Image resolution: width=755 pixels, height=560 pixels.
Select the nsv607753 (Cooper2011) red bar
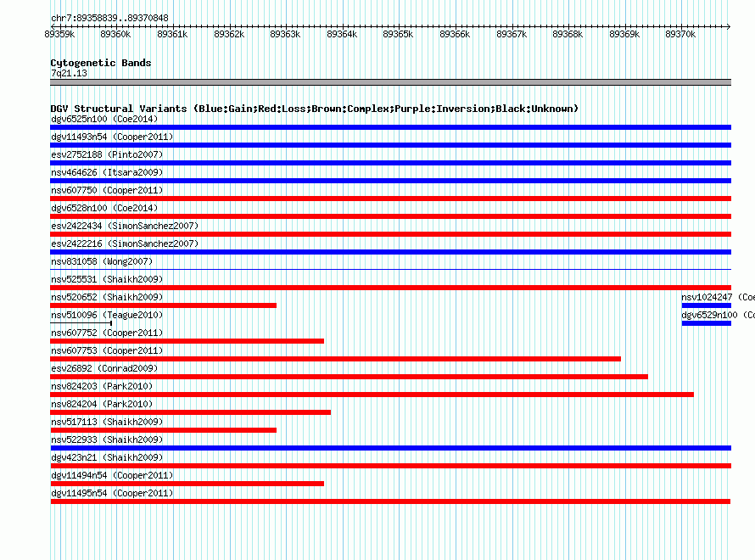(x=336, y=359)
